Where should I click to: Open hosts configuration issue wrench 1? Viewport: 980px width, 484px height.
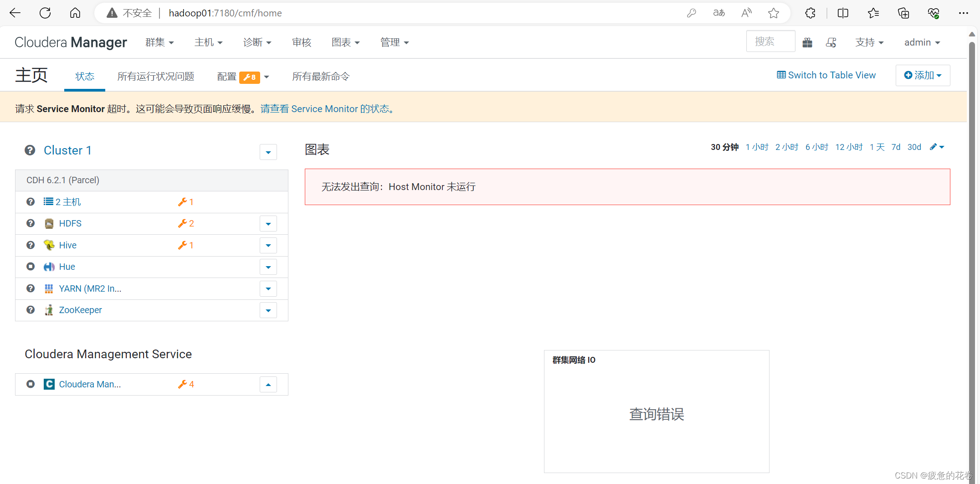pos(186,202)
